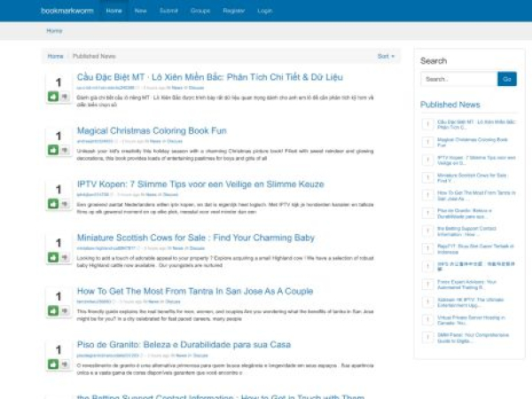The height and width of the screenshot is (399, 532).
Task: Open sidebar link Magical Christmas Coloring Book
Action: [x=473, y=142]
